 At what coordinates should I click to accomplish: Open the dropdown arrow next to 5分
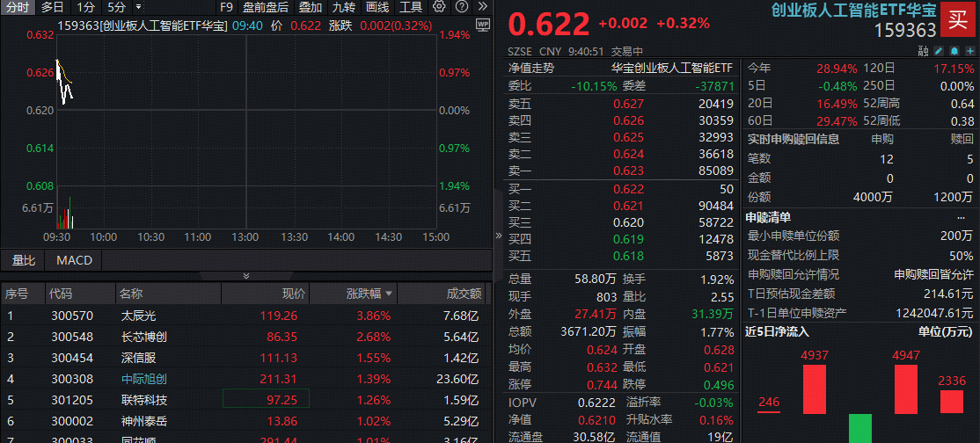[138, 8]
